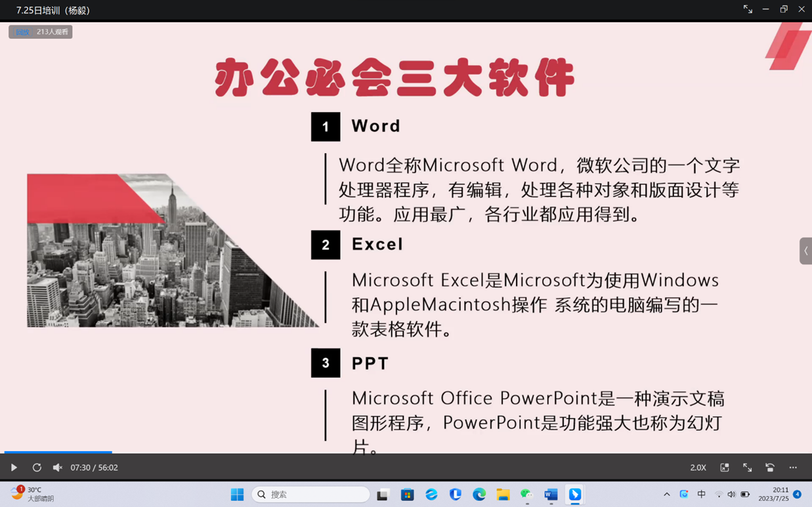Toggle fullscreen icon in the title bar
This screenshot has width=812, height=507.
pyautogui.click(x=748, y=9)
